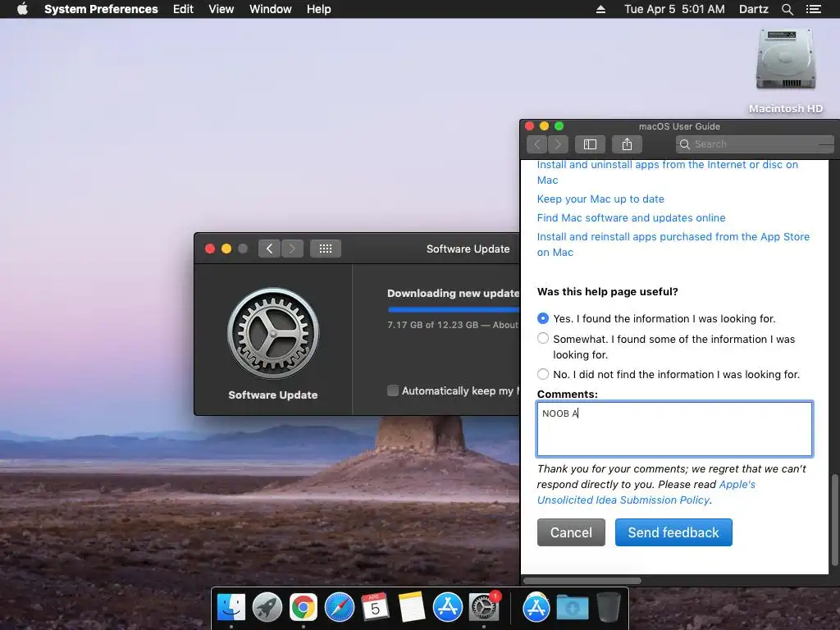Click the eject icon in the menu bar
The height and width of the screenshot is (630, 840).
click(x=600, y=9)
